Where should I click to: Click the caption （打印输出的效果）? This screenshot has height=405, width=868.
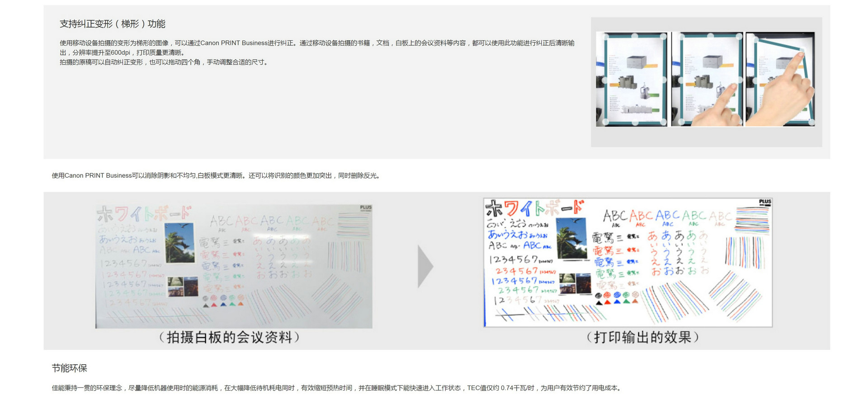pos(642,337)
